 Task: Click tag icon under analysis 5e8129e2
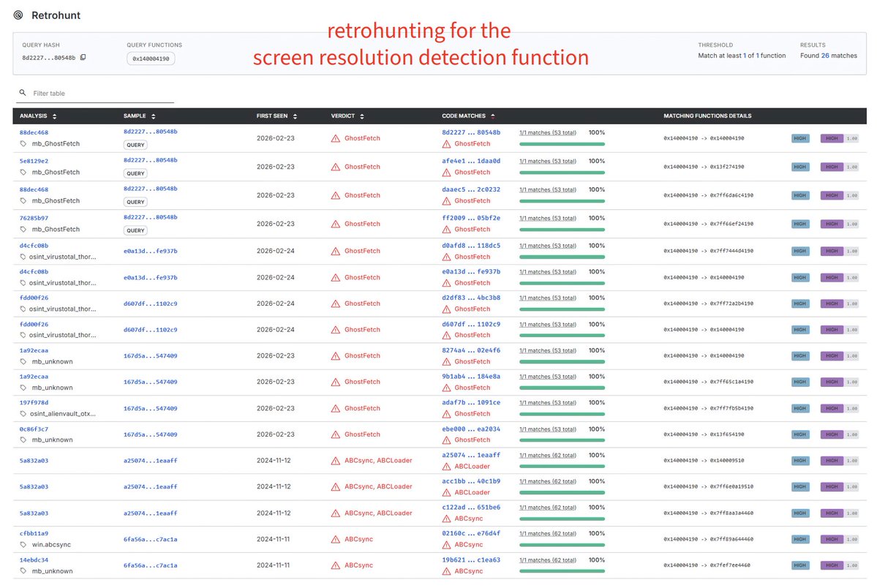(23, 173)
